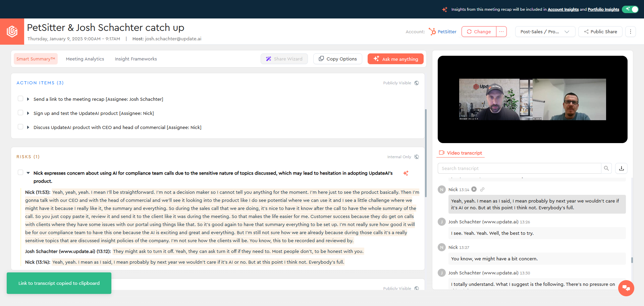The image size is (644, 306).
Task: Play Nick's 13:14 transcript segment
Action: click(474, 189)
